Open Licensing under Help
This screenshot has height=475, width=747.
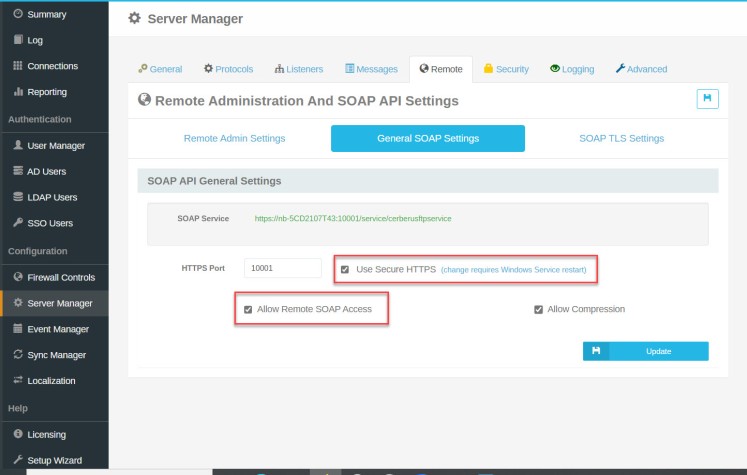[46, 435]
